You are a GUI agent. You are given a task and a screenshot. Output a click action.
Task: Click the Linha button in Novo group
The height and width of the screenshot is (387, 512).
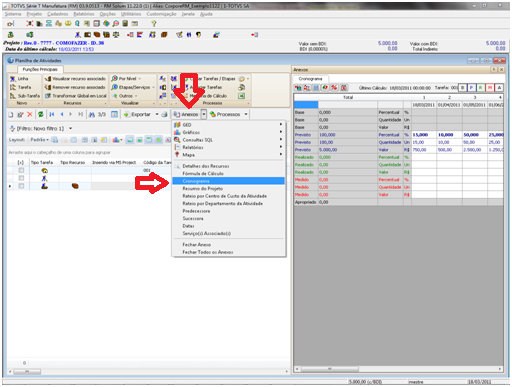pos(19,79)
